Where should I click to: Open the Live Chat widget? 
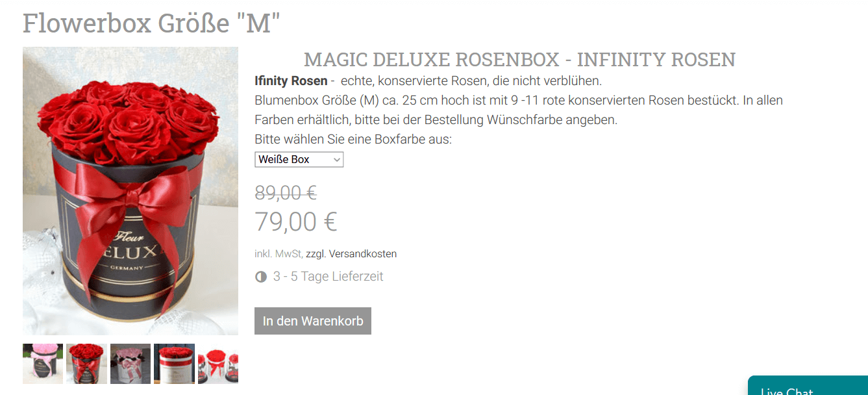[808, 386]
